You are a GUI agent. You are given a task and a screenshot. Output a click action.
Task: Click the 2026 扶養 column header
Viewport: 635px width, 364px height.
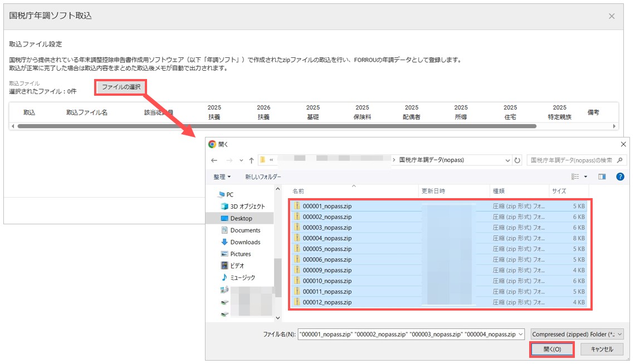[x=263, y=112]
